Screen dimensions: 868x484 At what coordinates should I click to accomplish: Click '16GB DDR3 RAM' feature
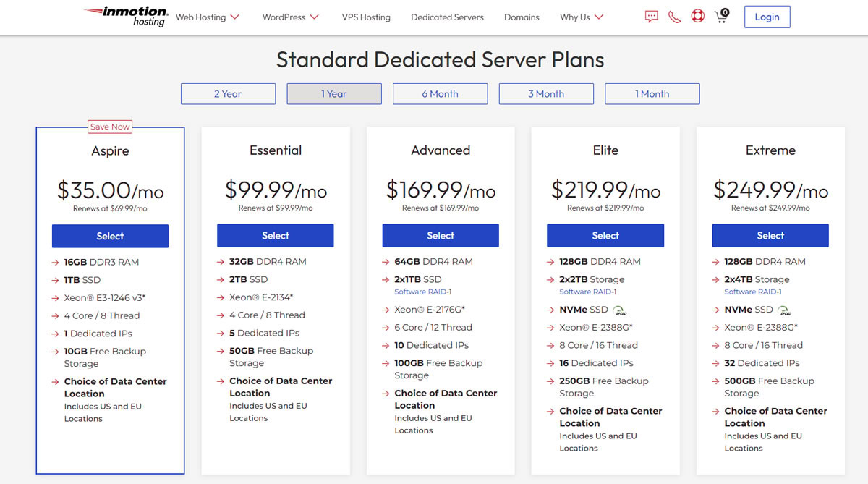101,262
